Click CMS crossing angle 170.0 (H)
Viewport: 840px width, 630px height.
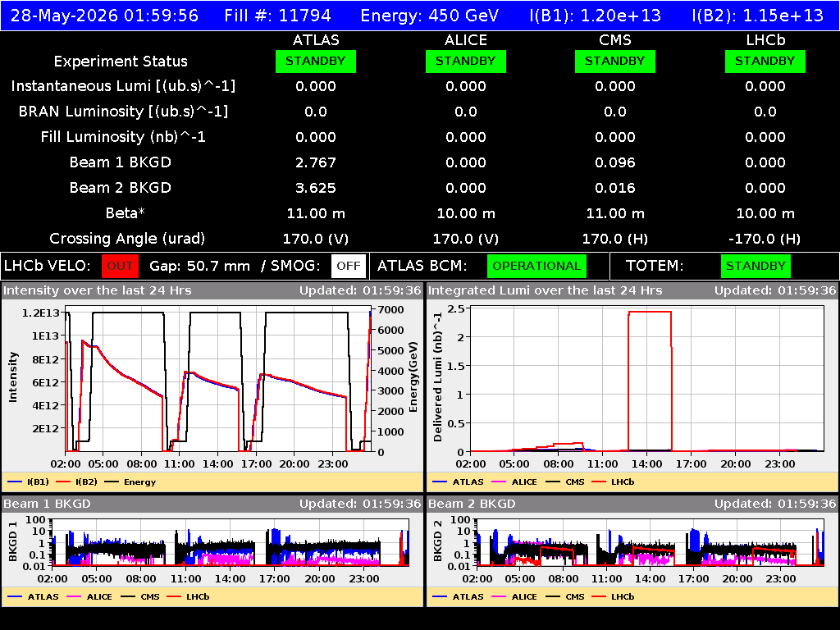point(615,239)
